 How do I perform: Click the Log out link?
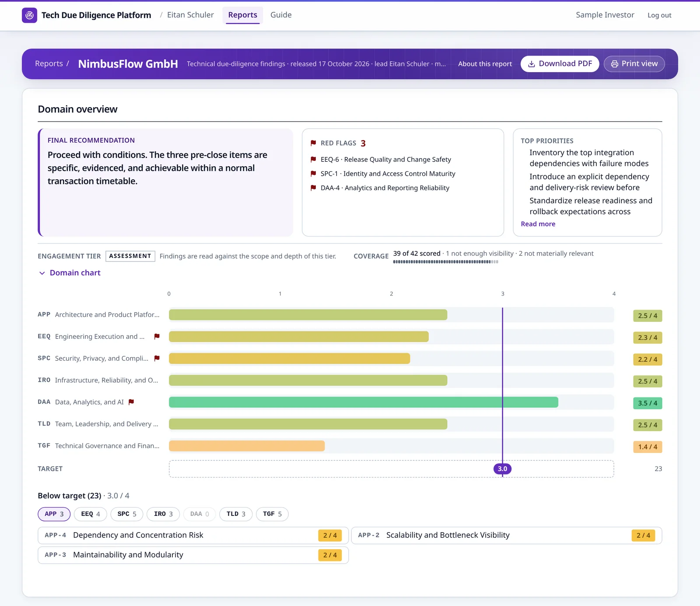[659, 15]
